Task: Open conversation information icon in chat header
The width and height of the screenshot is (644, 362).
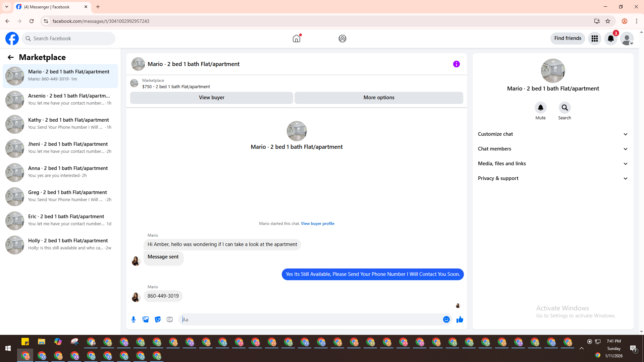Action: tap(457, 64)
